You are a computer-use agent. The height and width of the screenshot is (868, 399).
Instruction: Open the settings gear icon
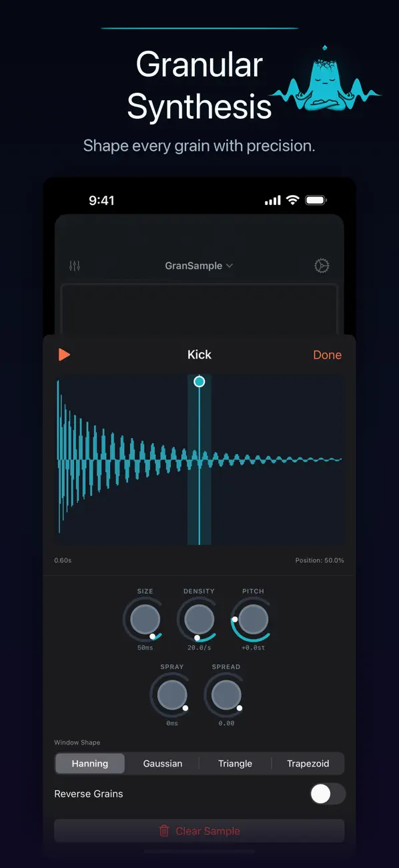[x=322, y=266]
